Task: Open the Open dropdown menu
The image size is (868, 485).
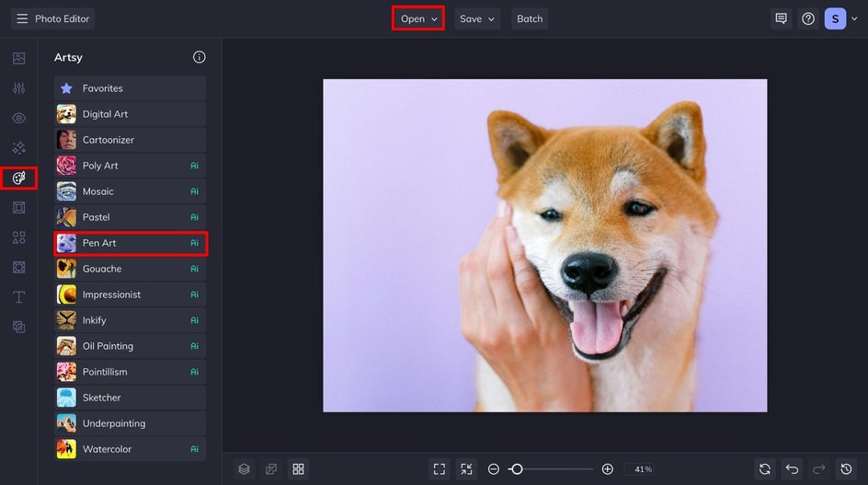Action: pyautogui.click(x=418, y=18)
